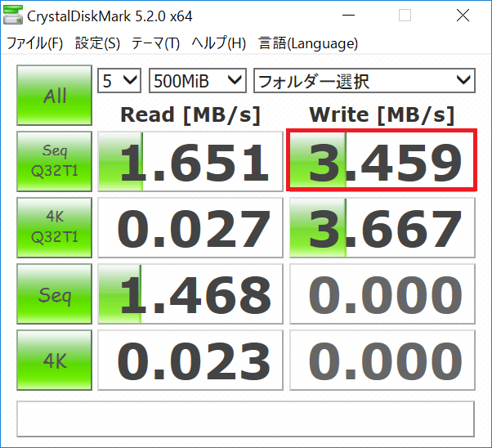Open the ヘルプ(H) menu
Image resolution: width=492 pixels, height=448 pixels.
(219, 43)
